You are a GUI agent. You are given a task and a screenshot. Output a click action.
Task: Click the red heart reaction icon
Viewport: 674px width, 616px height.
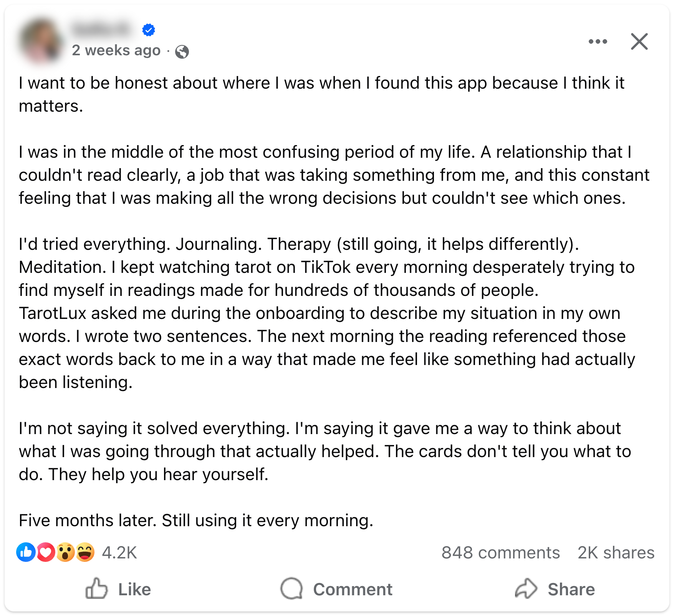pyautogui.click(x=46, y=552)
